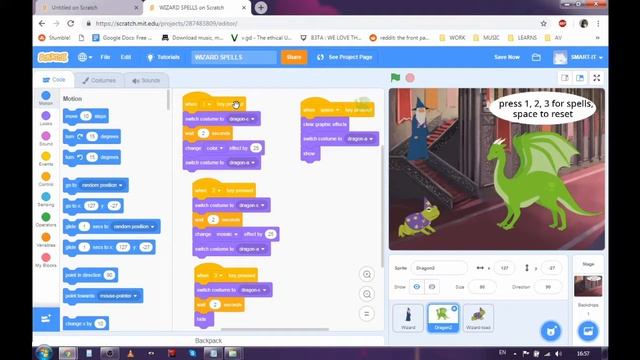Select the Variables block category
640x360 pixels.
46,240
